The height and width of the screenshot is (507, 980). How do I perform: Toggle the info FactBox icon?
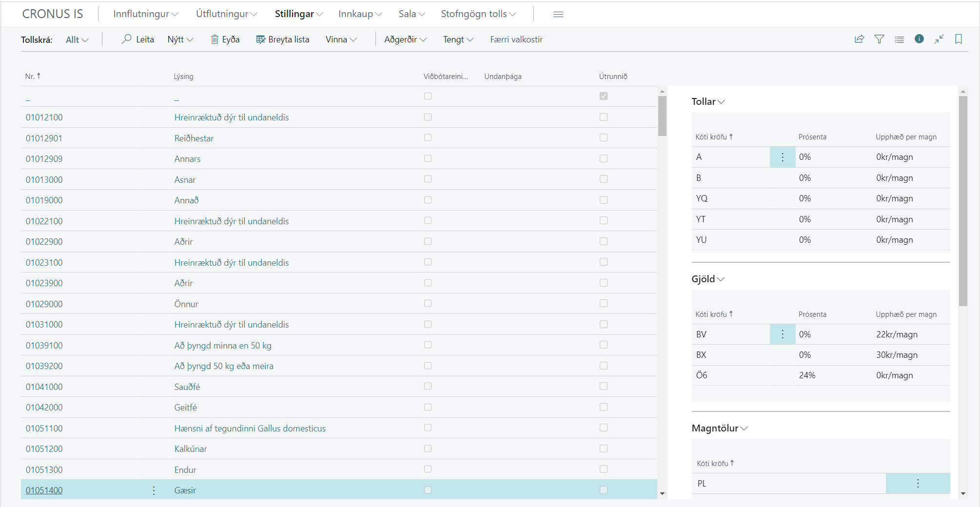pyautogui.click(x=919, y=39)
